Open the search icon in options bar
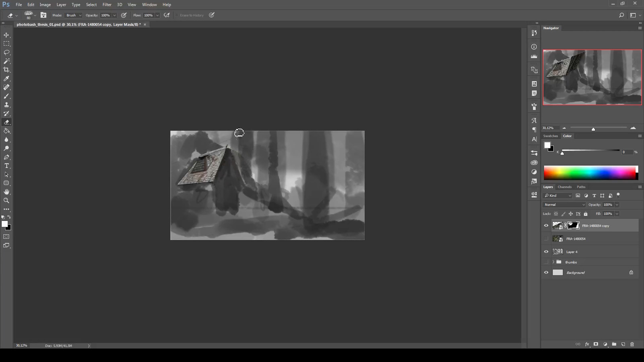Screen dimensions: 644x362 [621, 15]
